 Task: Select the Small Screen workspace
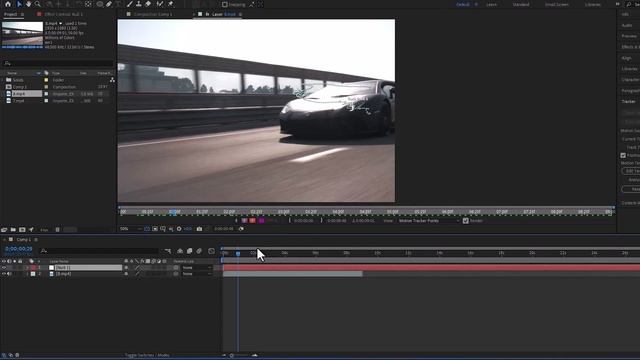click(557, 4)
